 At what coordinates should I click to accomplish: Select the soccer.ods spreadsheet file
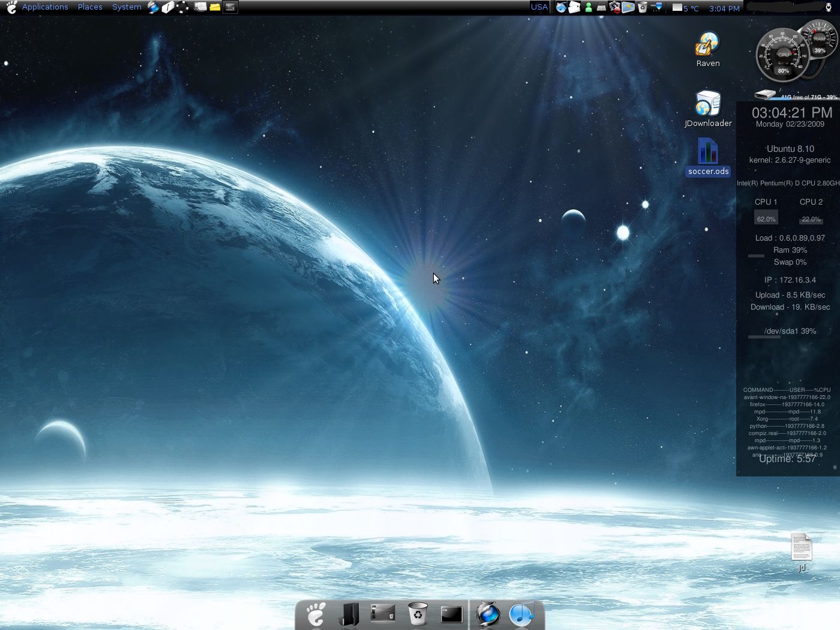click(x=708, y=157)
